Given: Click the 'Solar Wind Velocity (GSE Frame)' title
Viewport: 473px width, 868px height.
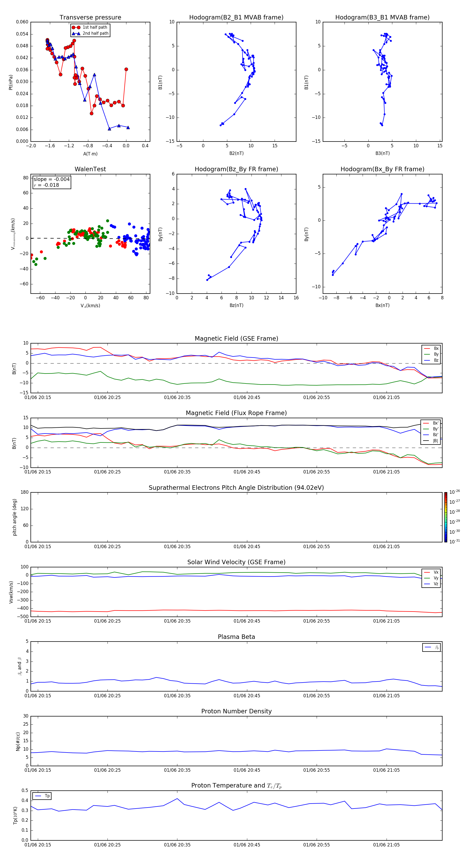Looking at the screenshot, I should click(236, 562).
